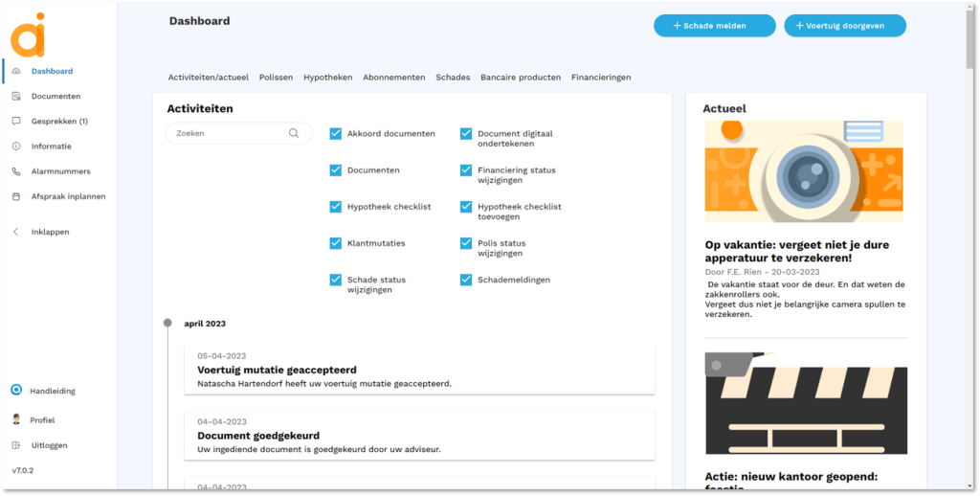
Task: Click the date 05-04-2023
Action: pyautogui.click(x=222, y=356)
